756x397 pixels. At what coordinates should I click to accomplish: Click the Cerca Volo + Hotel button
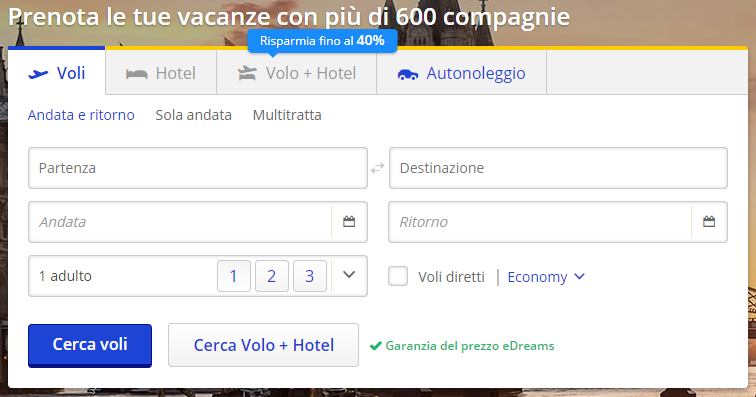coord(263,345)
